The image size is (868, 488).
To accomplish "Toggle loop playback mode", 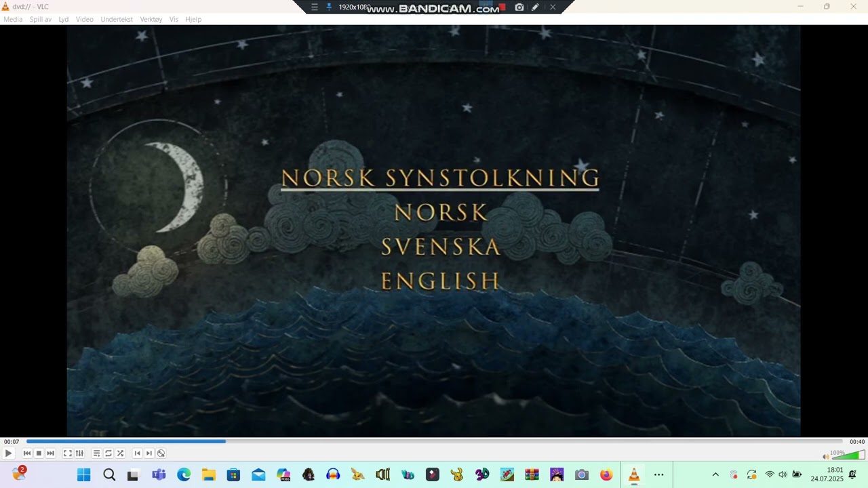I will pyautogui.click(x=108, y=453).
